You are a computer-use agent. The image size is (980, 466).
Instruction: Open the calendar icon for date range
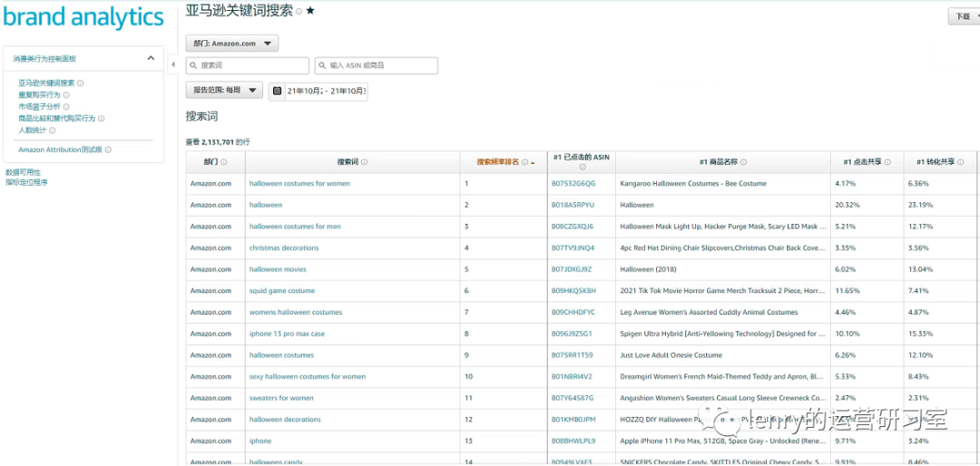(278, 91)
